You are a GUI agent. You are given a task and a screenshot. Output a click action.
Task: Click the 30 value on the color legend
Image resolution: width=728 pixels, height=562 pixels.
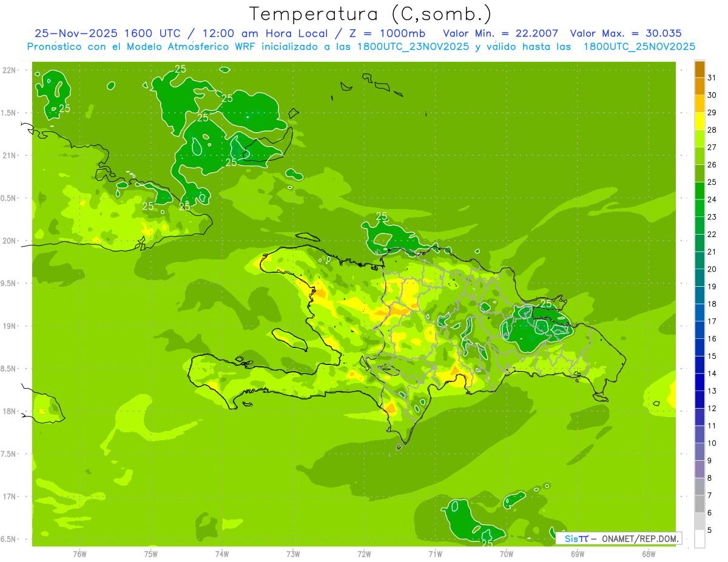click(x=712, y=95)
